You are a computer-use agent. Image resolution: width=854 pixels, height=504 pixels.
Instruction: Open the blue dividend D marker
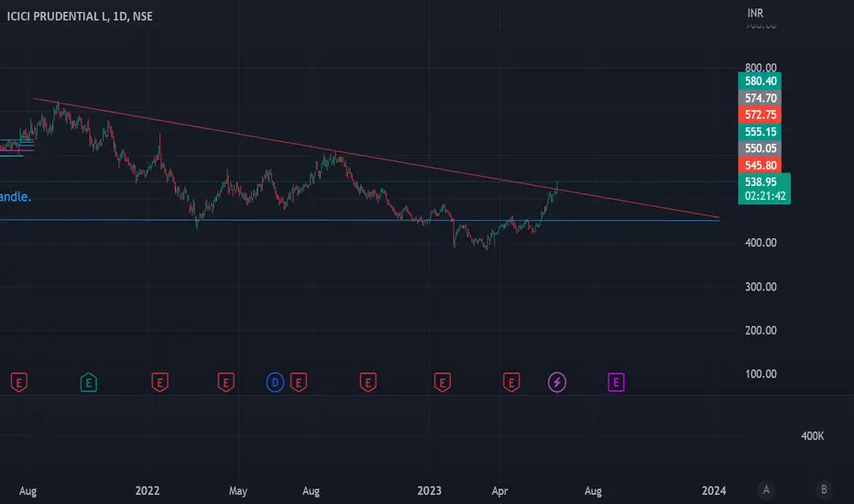point(275,382)
